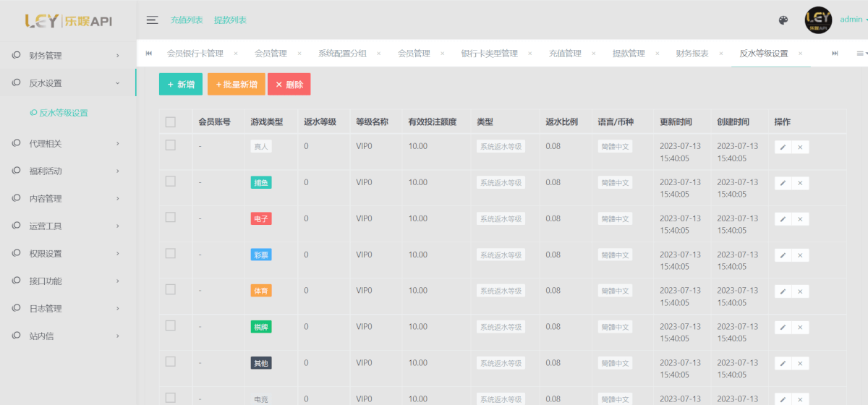Switch to the 财务报表 tab
This screenshot has height=405, width=868.
coord(692,54)
